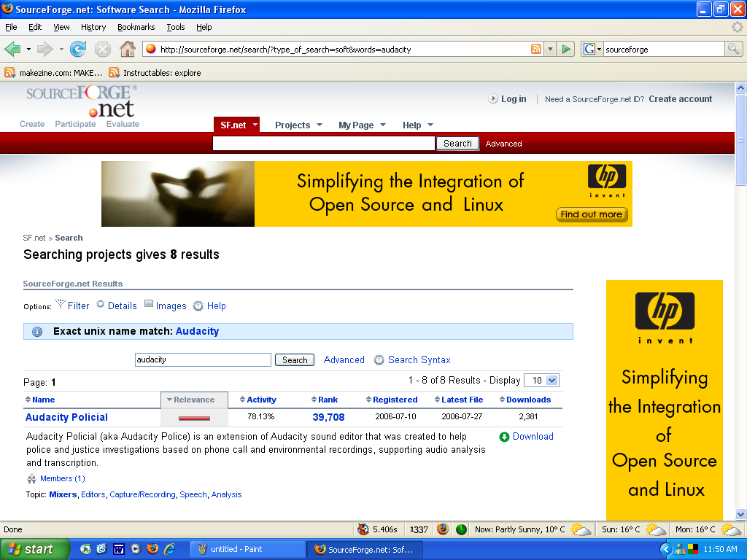Viewport: 747px width, 560px height.
Task: Click the Mixers topic link
Action: click(63, 495)
